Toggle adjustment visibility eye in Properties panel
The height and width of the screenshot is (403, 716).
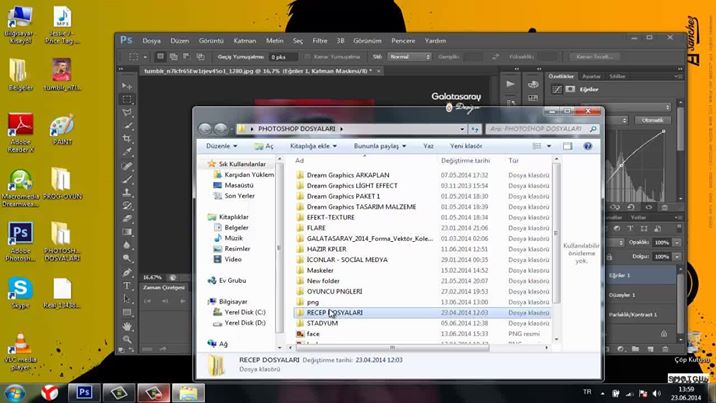coord(648,207)
